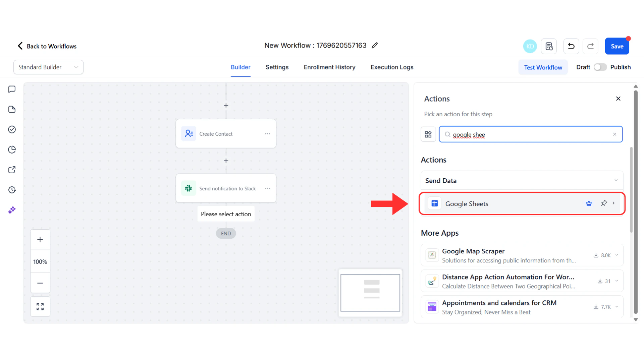
Task: Click the external link sidebar icon
Action: [12, 170]
